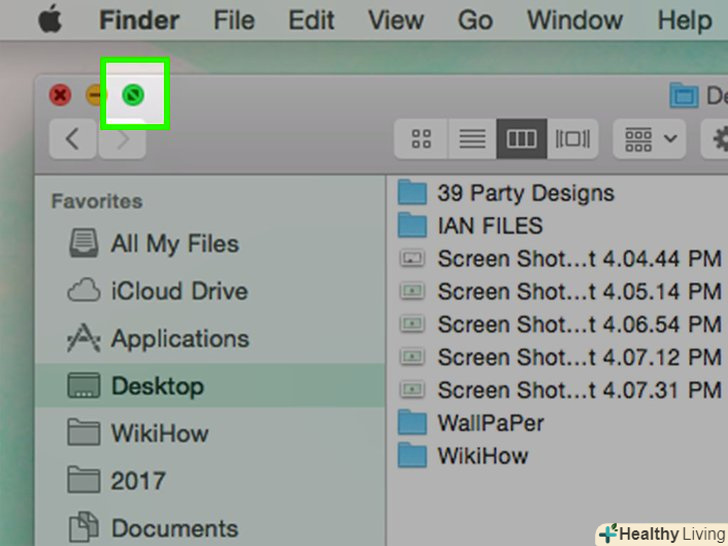
Task: Open the File menu
Action: point(234,20)
